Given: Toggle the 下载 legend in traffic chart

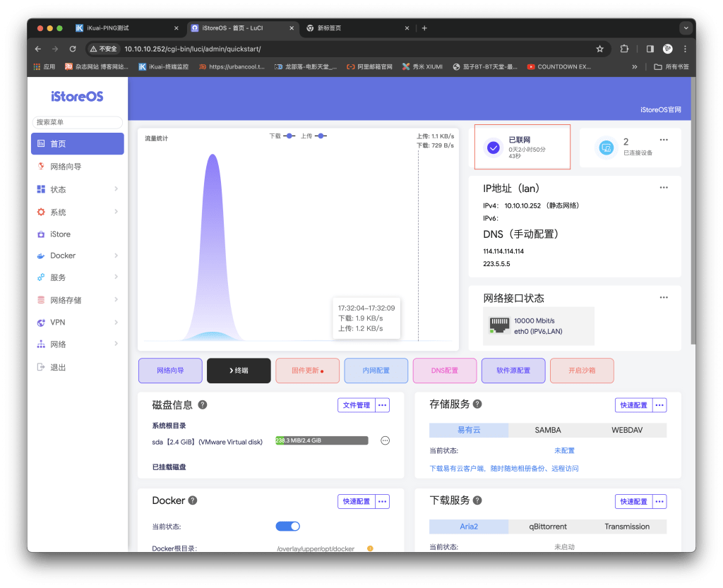Looking at the screenshot, I should [x=282, y=136].
